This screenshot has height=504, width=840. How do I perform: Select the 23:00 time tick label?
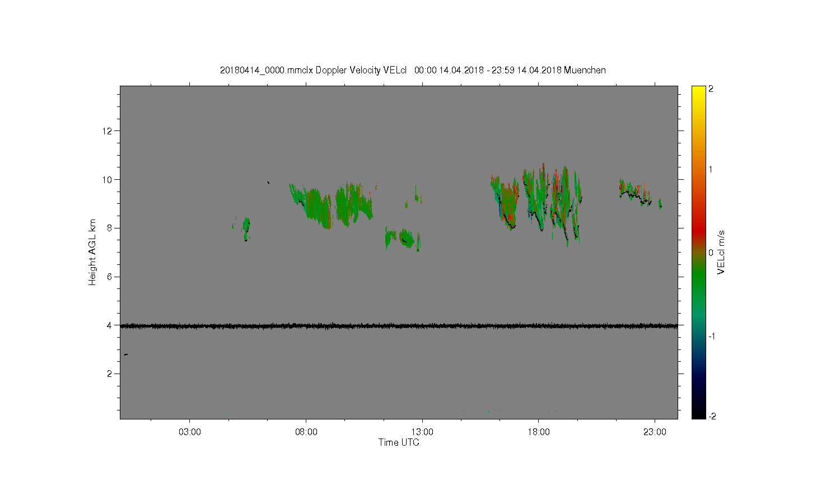655,432
